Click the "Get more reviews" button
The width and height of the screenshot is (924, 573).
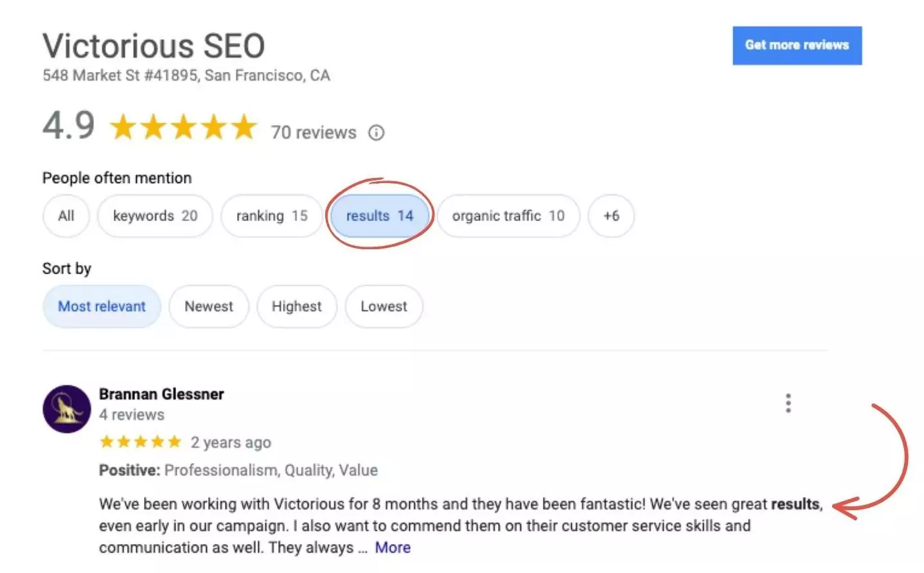(x=797, y=46)
